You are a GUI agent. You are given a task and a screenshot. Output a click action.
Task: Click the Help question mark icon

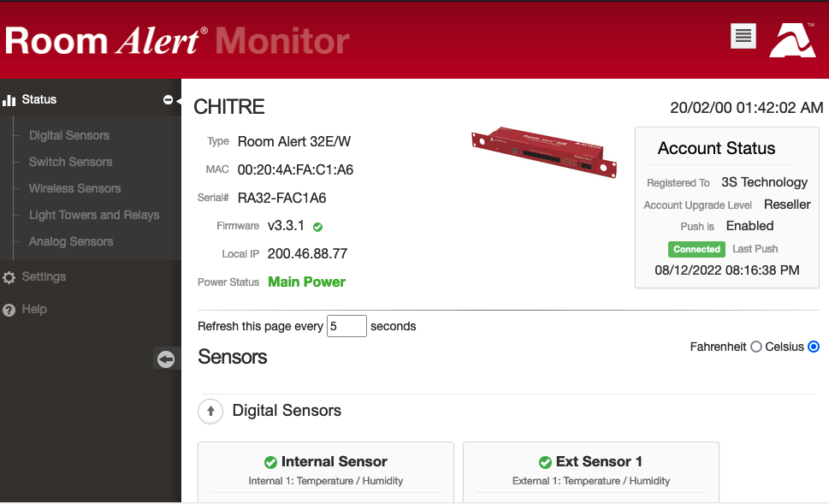point(9,310)
